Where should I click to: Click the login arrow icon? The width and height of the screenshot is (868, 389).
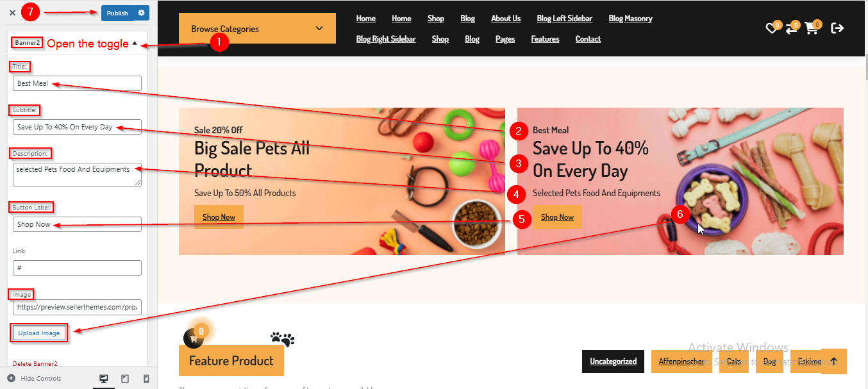point(837,28)
